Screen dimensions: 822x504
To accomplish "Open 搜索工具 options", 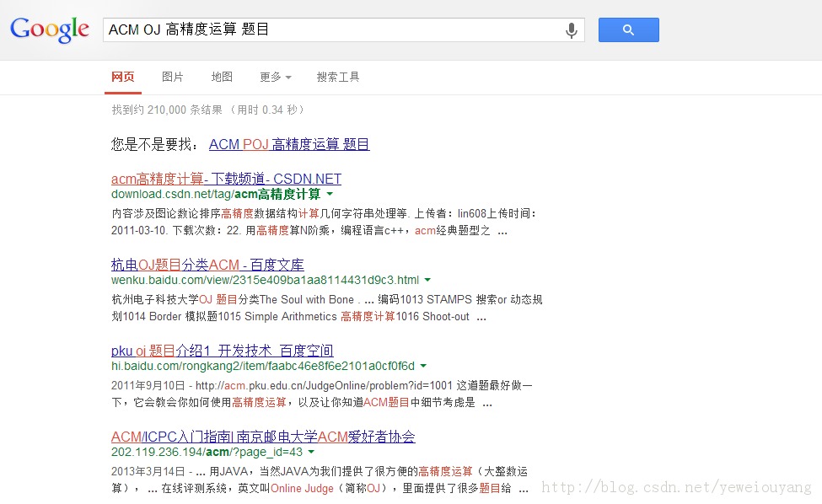I will pyautogui.click(x=338, y=77).
